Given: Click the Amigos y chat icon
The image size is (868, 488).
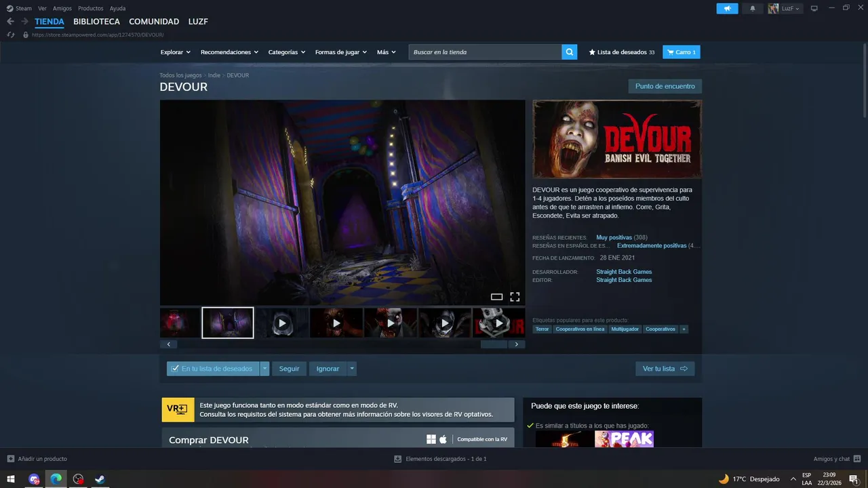Looking at the screenshot, I should [857, 459].
